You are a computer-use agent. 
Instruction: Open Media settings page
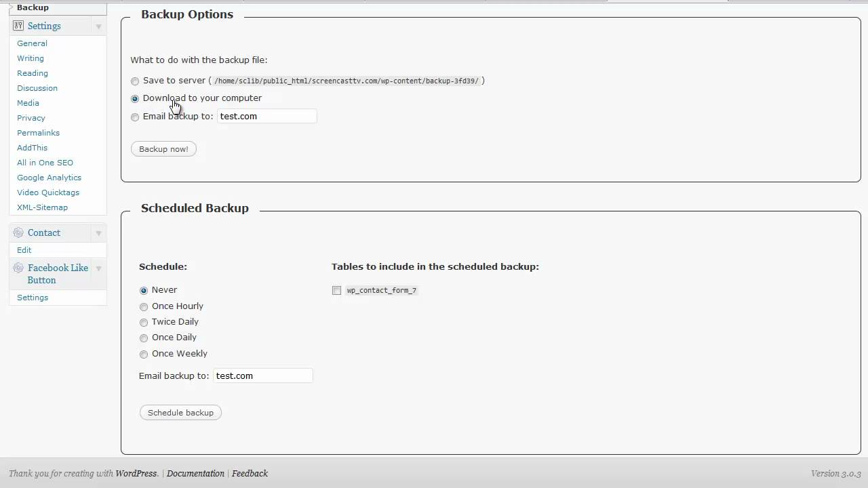[28, 103]
